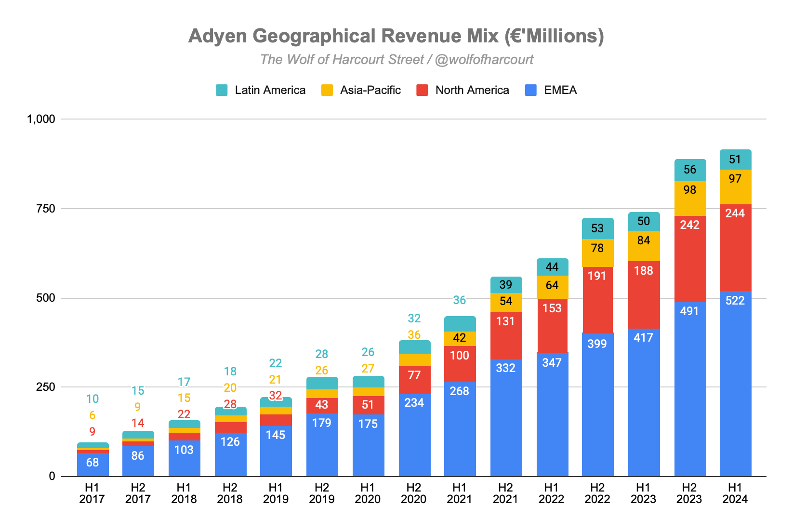Viewport: 793px width, 532px height.
Task: Click the North America red legend swatch
Action: (x=423, y=90)
